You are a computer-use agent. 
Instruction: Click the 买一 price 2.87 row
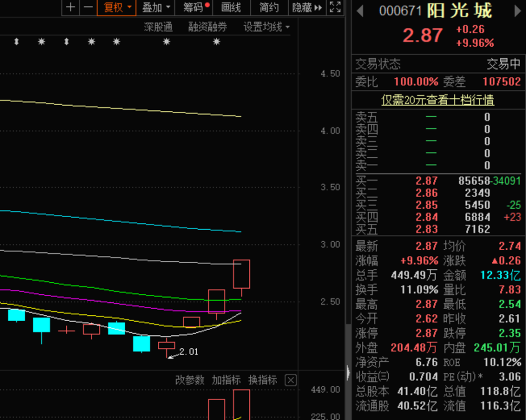[438, 181]
